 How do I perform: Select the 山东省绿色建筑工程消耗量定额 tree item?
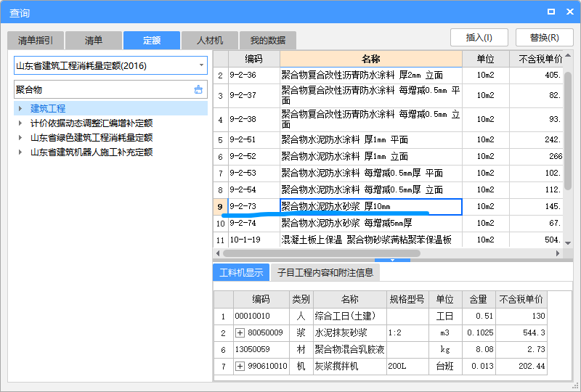click(x=92, y=137)
